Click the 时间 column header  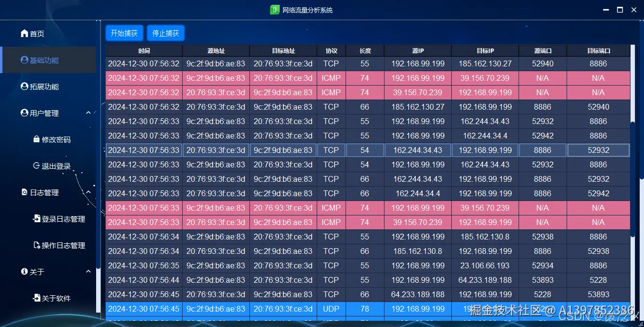pos(144,50)
